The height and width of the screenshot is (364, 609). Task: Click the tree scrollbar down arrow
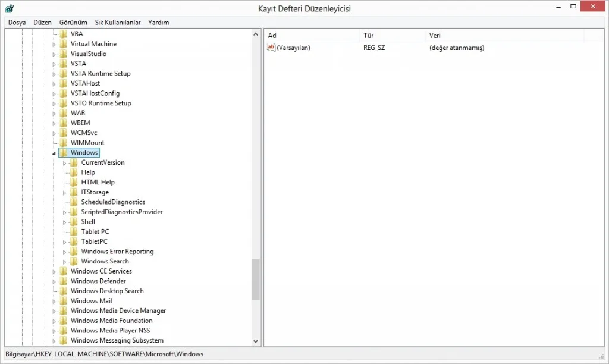pyautogui.click(x=255, y=341)
